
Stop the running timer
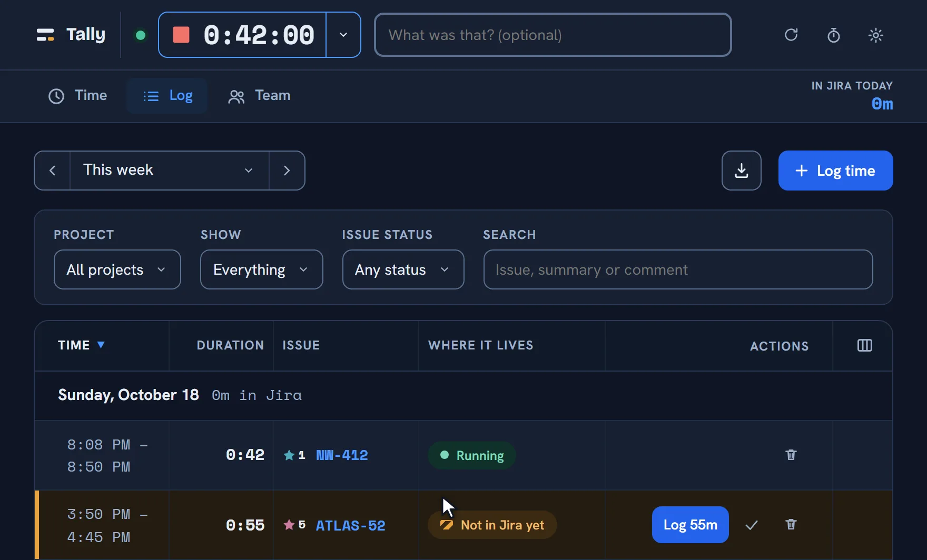coord(181,35)
